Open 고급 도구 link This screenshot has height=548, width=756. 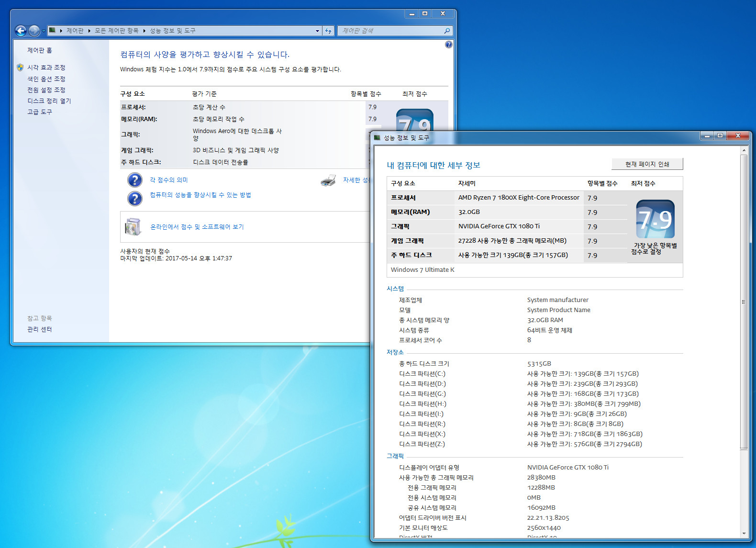pyautogui.click(x=39, y=112)
